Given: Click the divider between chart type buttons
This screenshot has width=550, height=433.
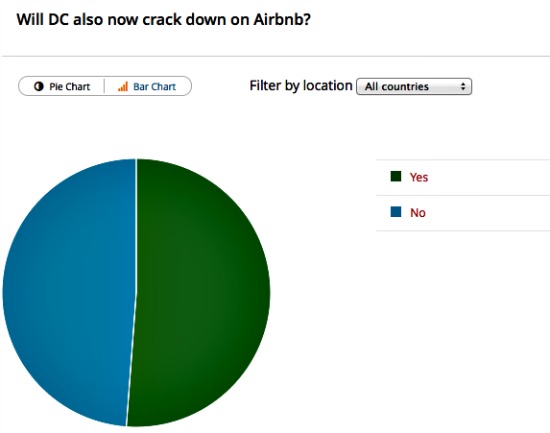Looking at the screenshot, I should 105,86.
